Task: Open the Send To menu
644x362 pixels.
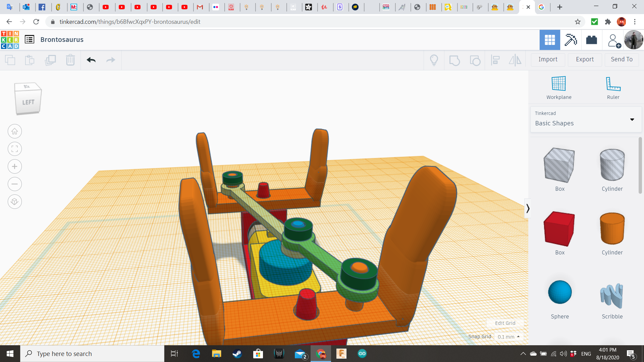Action: click(622, 59)
